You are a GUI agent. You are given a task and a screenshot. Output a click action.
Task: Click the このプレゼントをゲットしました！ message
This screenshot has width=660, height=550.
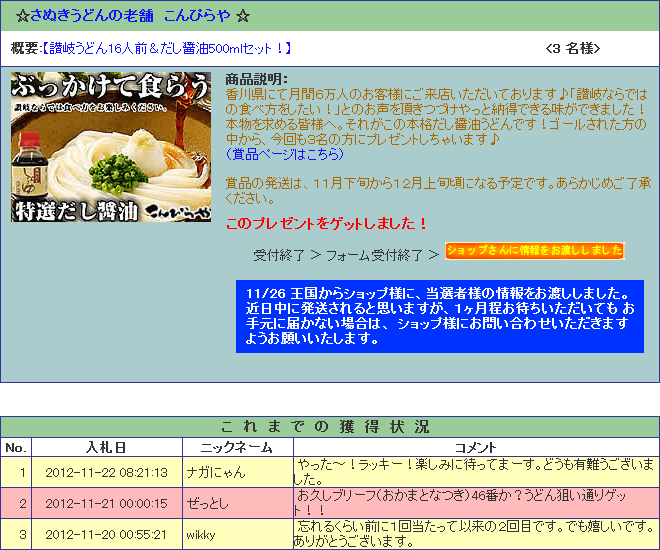[327, 223]
